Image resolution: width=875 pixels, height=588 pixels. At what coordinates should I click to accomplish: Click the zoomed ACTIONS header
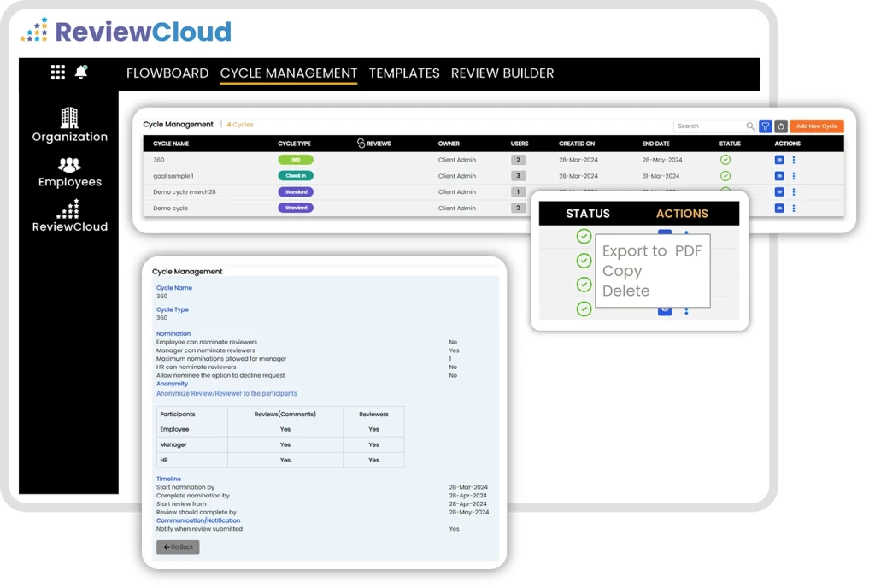click(682, 214)
